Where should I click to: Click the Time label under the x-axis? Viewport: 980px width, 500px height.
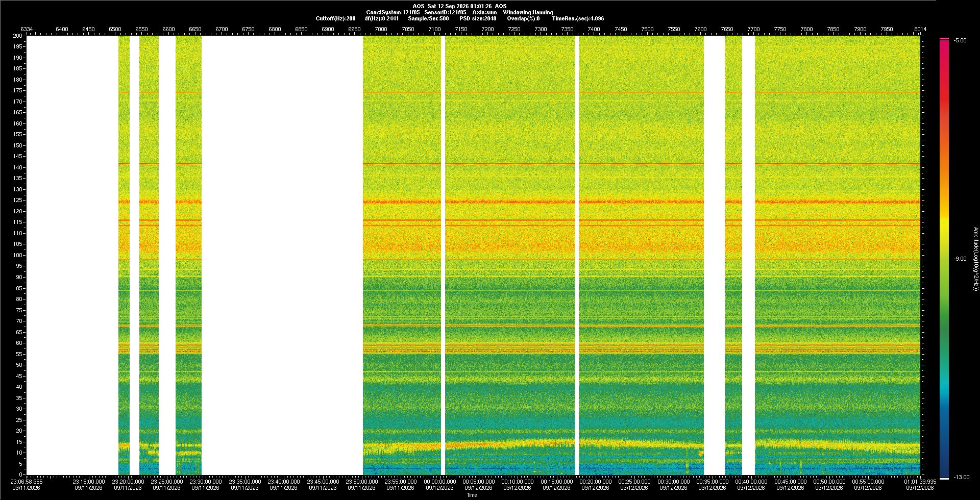point(472,495)
